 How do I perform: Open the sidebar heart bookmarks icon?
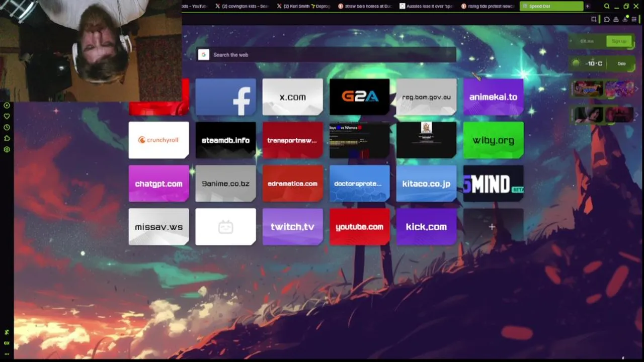coord(7,116)
